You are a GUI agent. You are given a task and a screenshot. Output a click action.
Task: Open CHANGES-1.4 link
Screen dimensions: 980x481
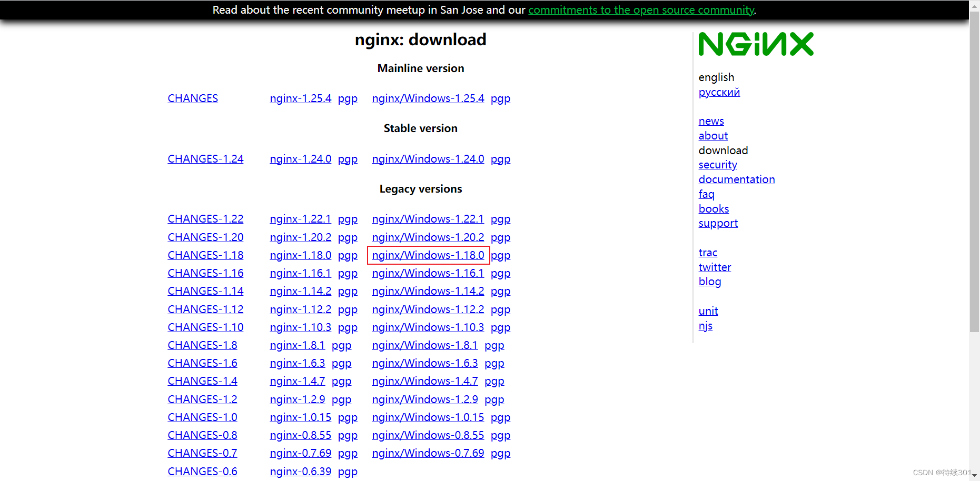(202, 381)
